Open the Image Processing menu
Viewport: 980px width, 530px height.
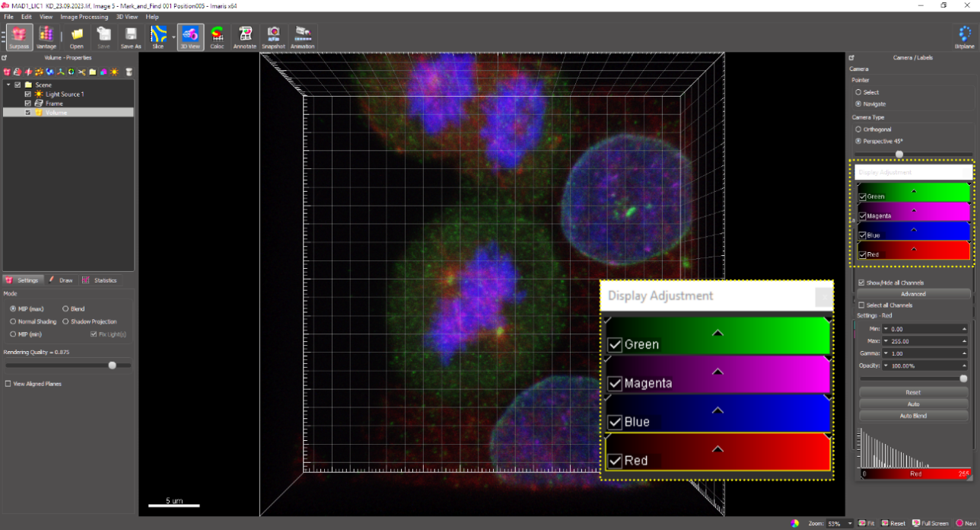(x=84, y=17)
